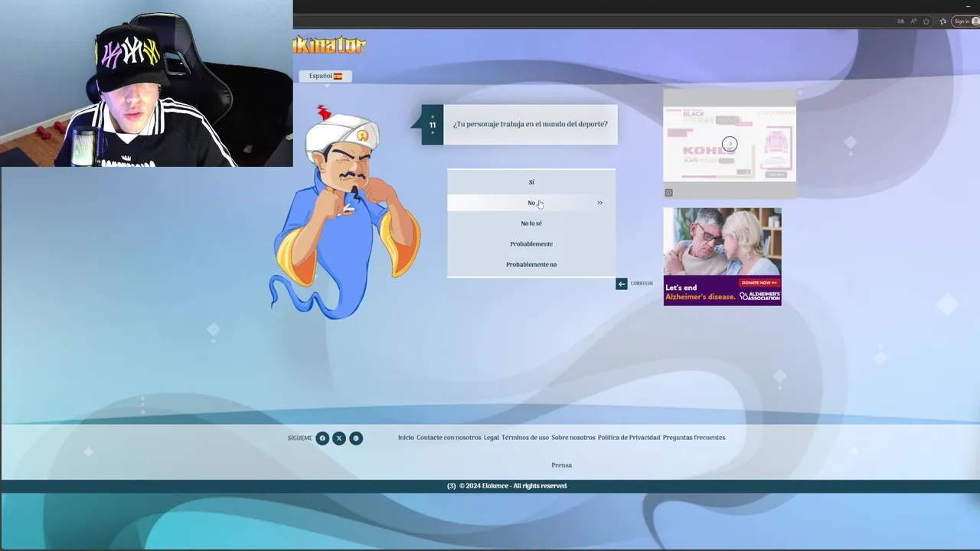
Task: Click the question number 11 badge
Action: tap(433, 125)
